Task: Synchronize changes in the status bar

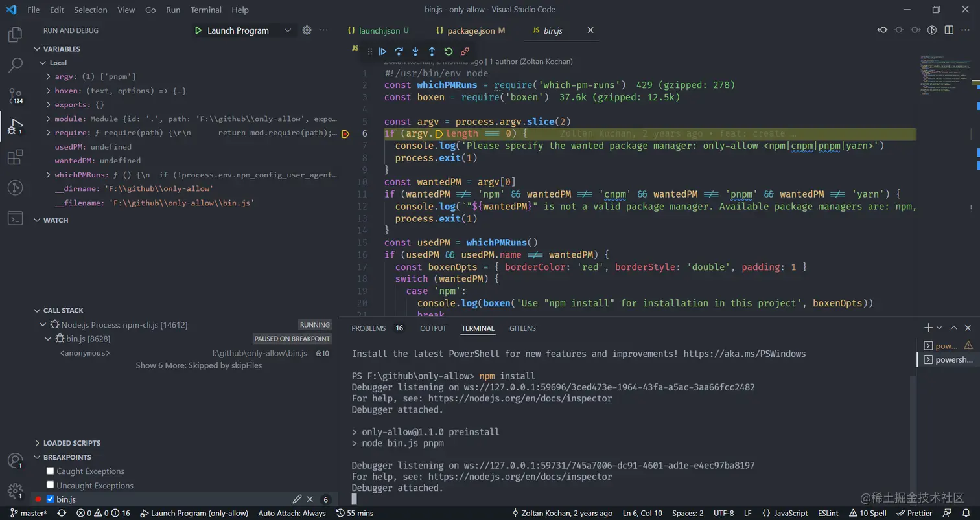Action: point(62,513)
